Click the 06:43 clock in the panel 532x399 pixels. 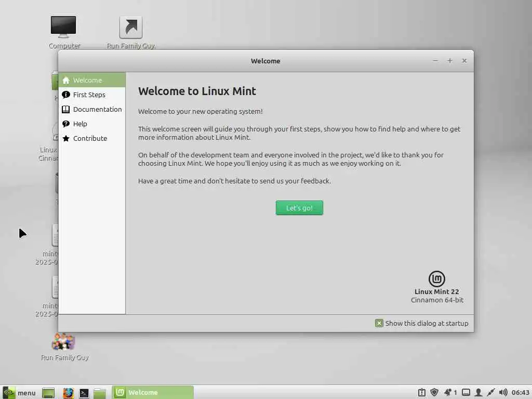(x=520, y=393)
